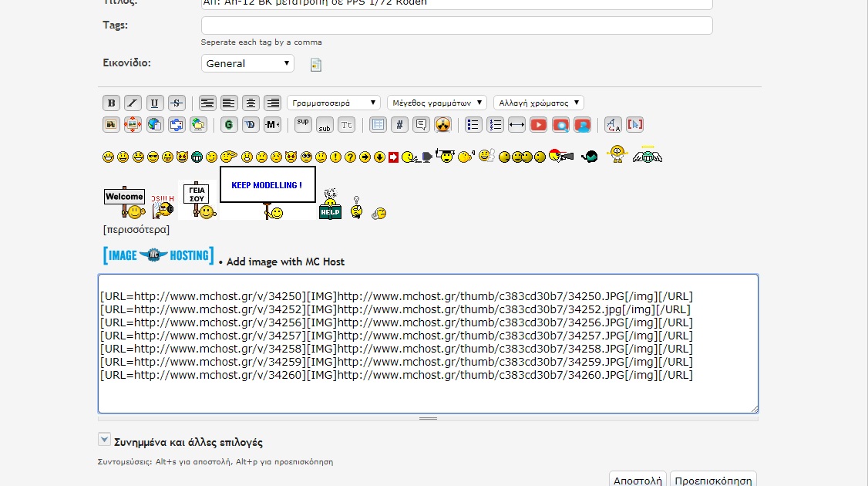The width and height of the screenshot is (868, 486).
Task: Align text right button
Action: (x=272, y=103)
